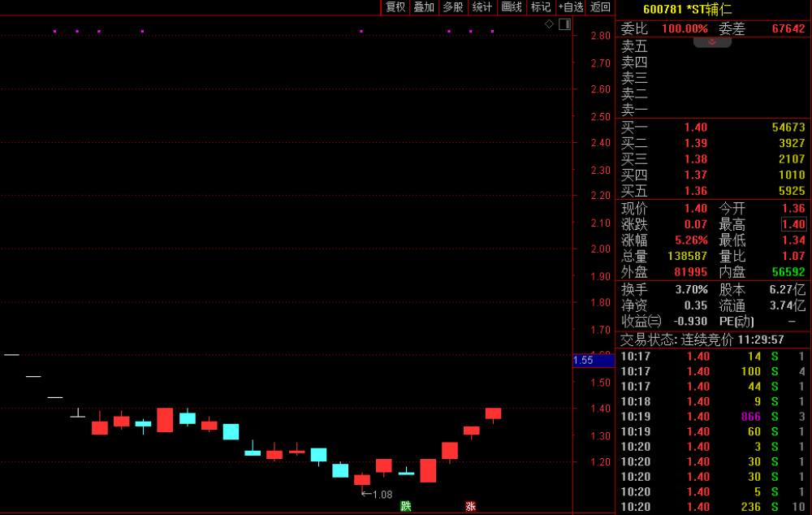Click the 标记 mark button
Viewport: 812px width, 515px height.
[x=541, y=7]
